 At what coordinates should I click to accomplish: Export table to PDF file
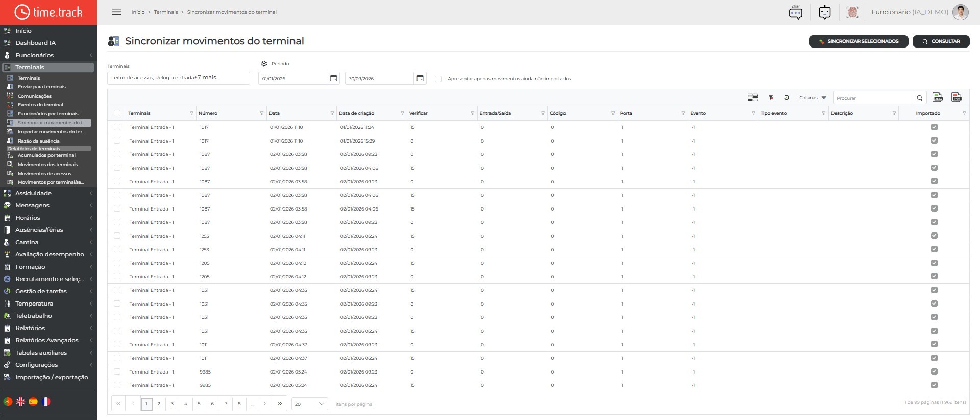(x=957, y=97)
